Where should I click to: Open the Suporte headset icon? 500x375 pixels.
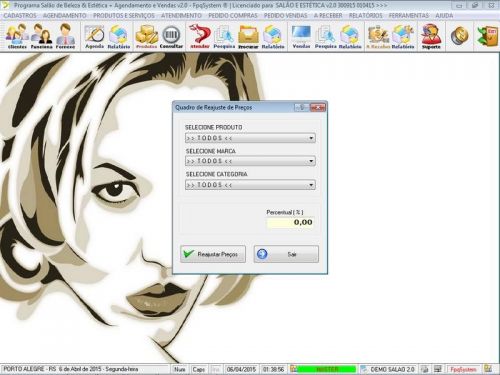pyautogui.click(x=431, y=36)
